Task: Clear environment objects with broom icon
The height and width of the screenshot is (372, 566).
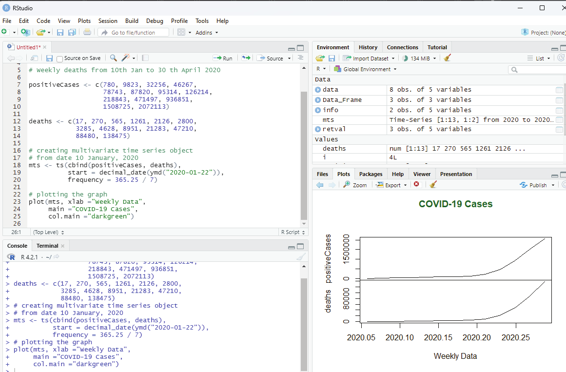Action: pyautogui.click(x=447, y=58)
